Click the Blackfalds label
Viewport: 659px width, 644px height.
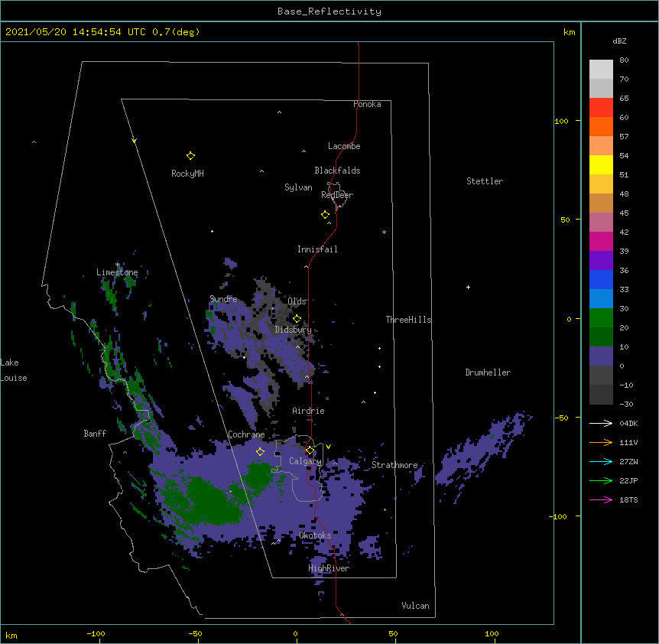[337, 171]
